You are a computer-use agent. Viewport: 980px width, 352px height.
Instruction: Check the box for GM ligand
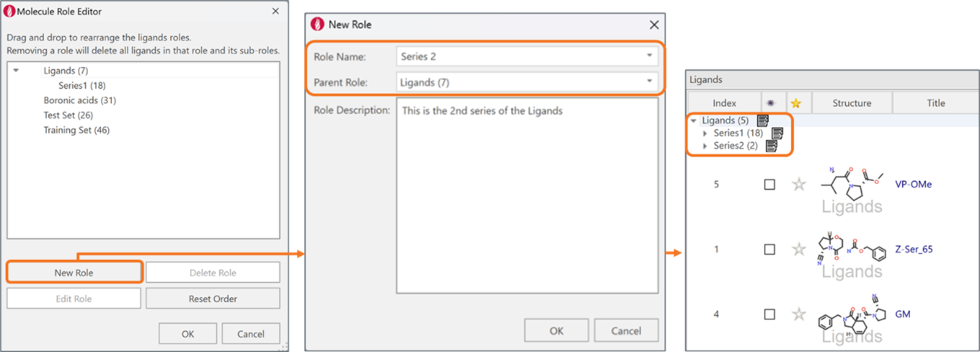(x=770, y=314)
